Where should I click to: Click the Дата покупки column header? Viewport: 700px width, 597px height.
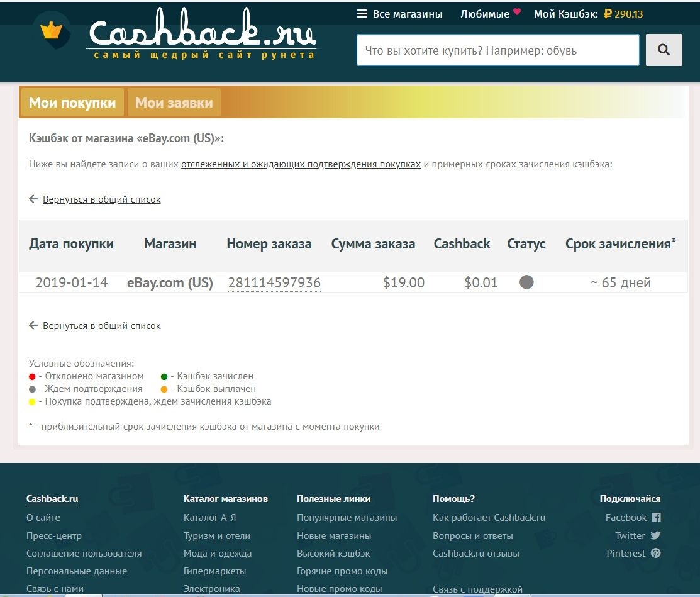(72, 244)
